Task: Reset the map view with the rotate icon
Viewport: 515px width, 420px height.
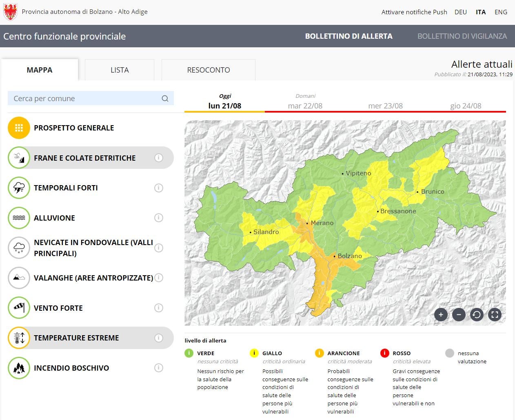Action: tap(477, 314)
